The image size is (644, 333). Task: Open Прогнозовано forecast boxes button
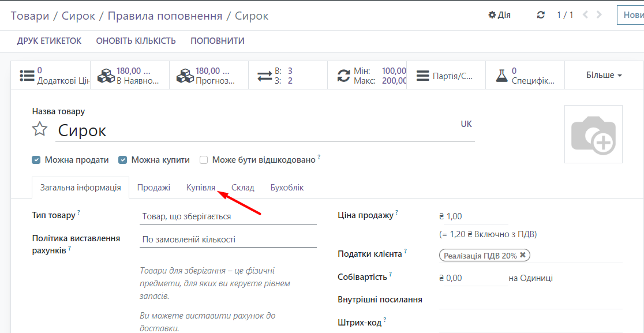click(x=209, y=76)
